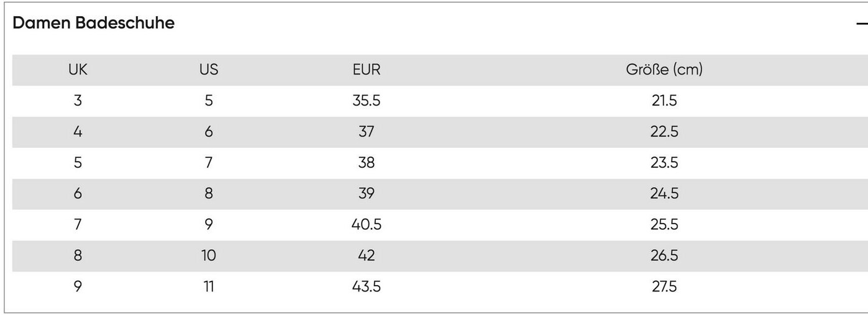The width and height of the screenshot is (868, 315).
Task: Click EUR size 37 cell
Action: coord(366,132)
